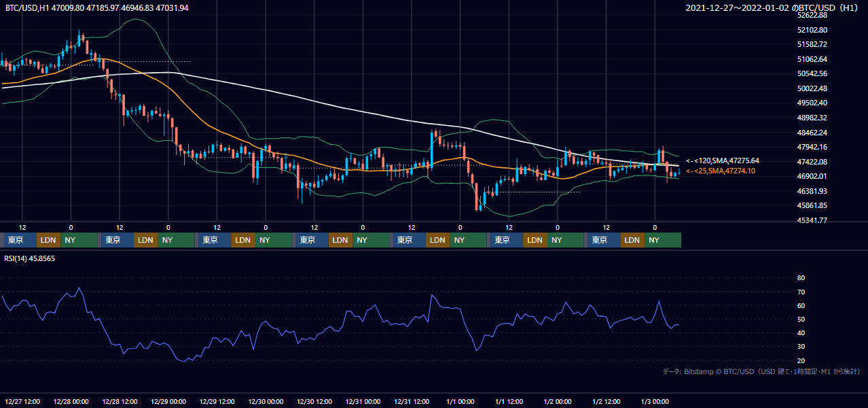Screen dimensions: 868x408
Task: Click the BTC/USD,H1 OHLC title text
Action: click(x=97, y=7)
